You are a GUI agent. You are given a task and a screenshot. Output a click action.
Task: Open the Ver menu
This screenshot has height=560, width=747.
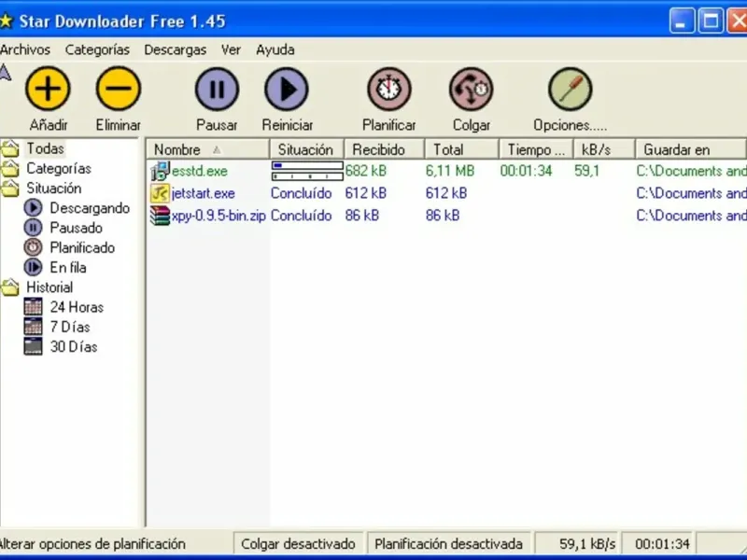(231, 49)
